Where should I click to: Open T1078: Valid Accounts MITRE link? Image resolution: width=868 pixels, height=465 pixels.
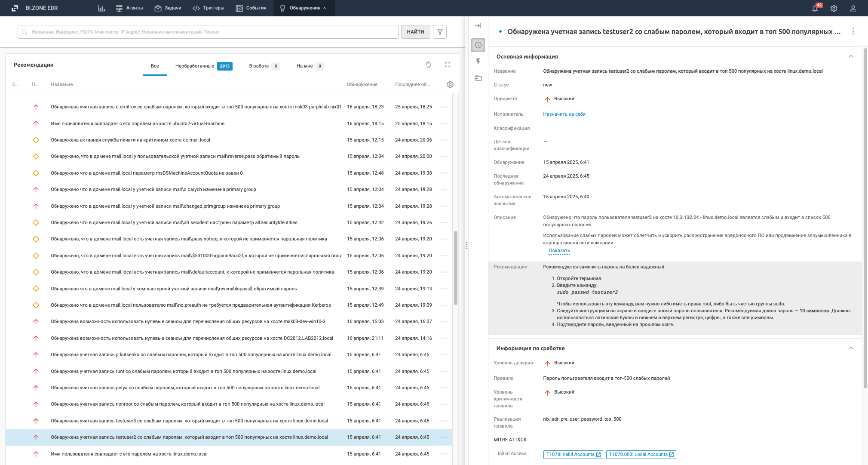coord(573,454)
